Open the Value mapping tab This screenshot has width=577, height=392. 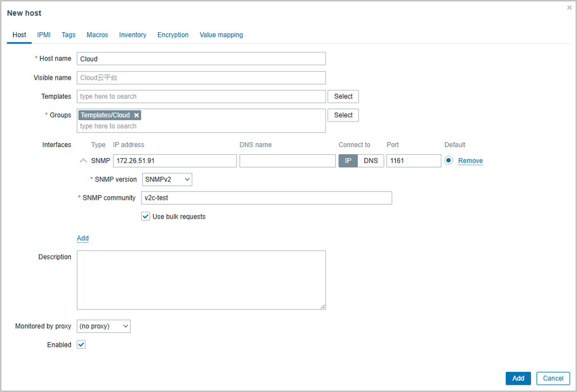coord(221,35)
